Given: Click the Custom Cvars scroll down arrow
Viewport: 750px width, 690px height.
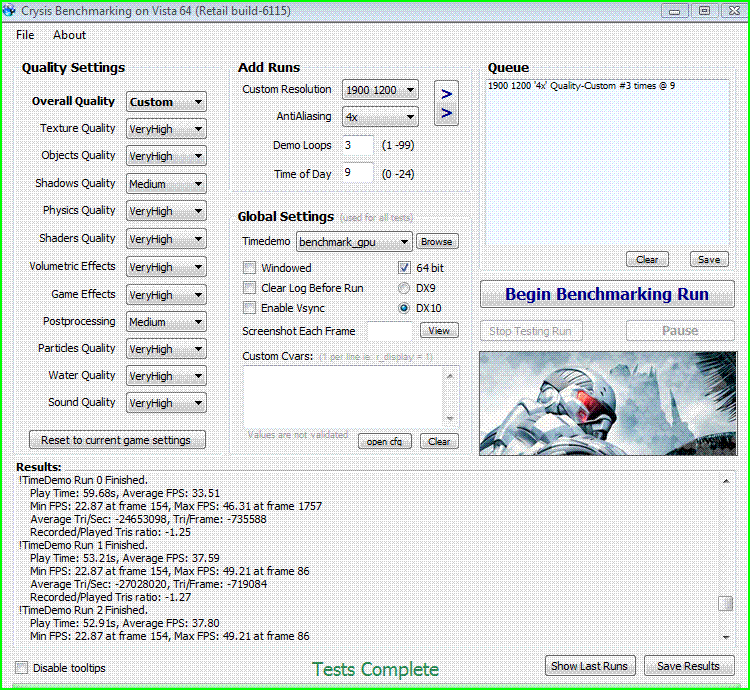Looking at the screenshot, I should pyautogui.click(x=450, y=418).
